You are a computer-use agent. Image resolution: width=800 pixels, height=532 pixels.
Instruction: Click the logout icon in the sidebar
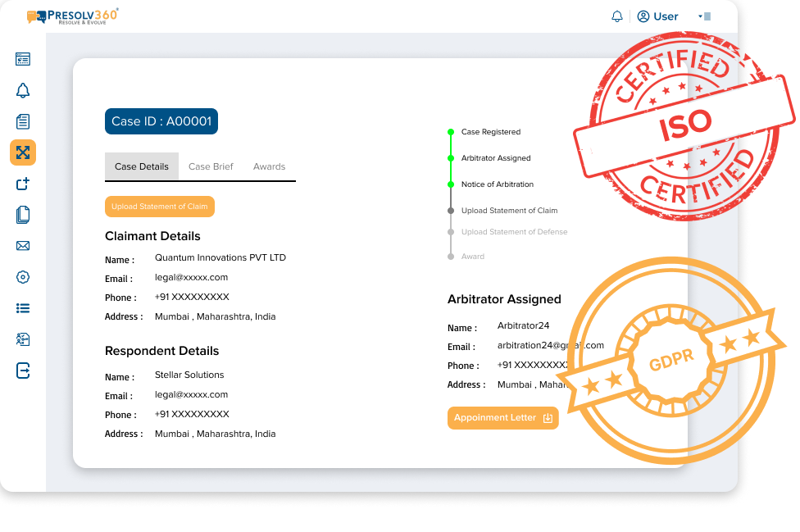(23, 371)
